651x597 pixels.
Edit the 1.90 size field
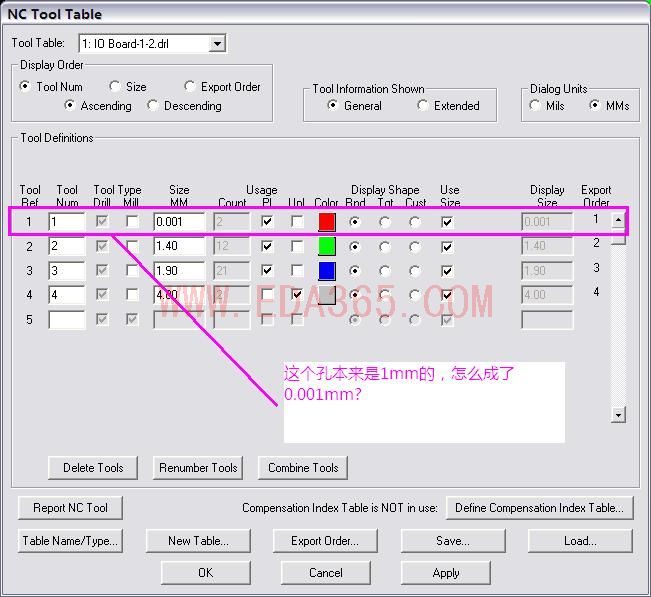pos(179,271)
